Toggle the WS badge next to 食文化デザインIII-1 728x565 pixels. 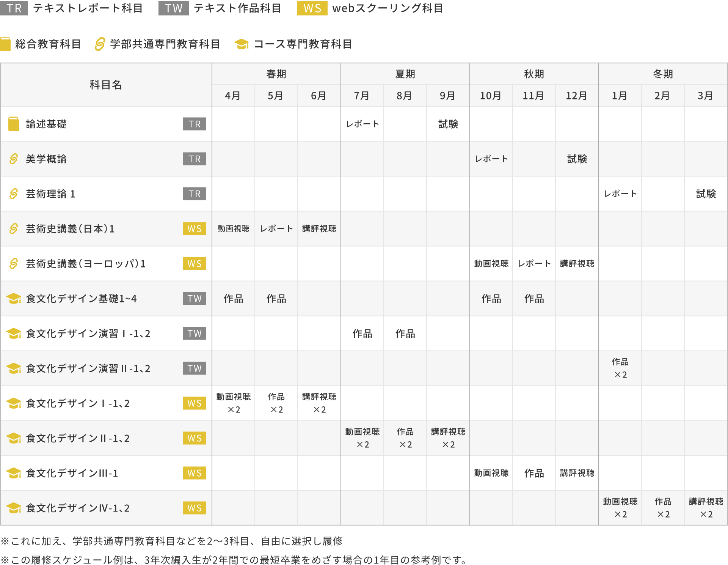click(194, 473)
